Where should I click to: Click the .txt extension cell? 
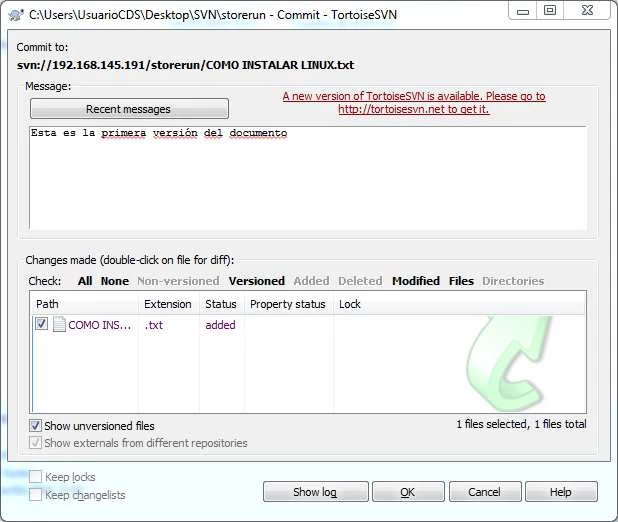[154, 325]
